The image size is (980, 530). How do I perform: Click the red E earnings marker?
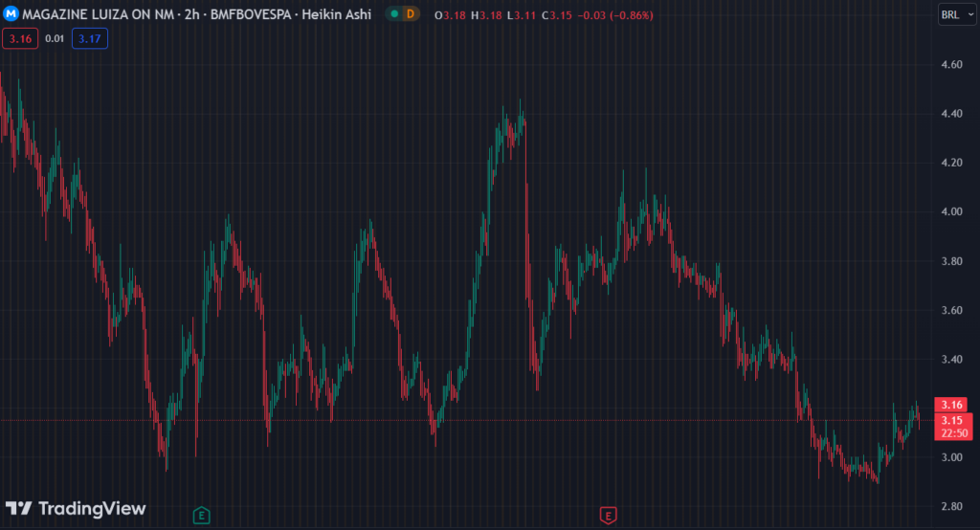coord(608,516)
